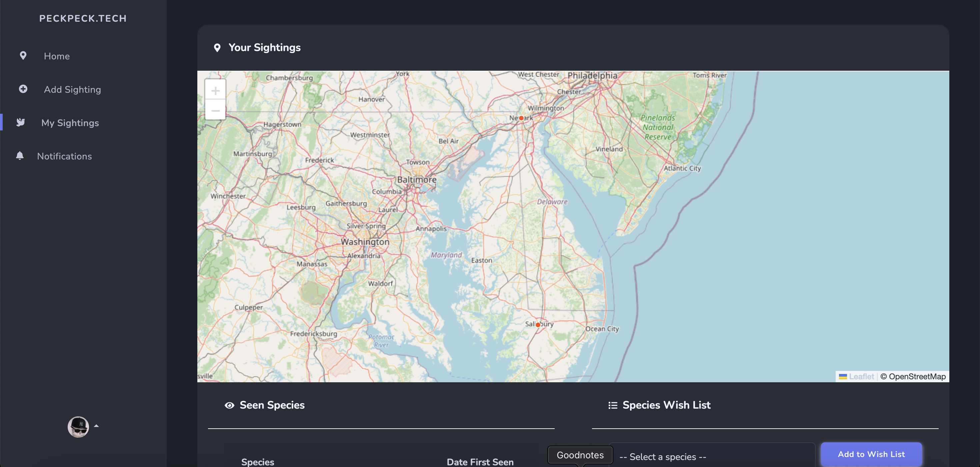Click the PECKPECK.TECH logo text
Screen dimensions: 980x467
83,18
